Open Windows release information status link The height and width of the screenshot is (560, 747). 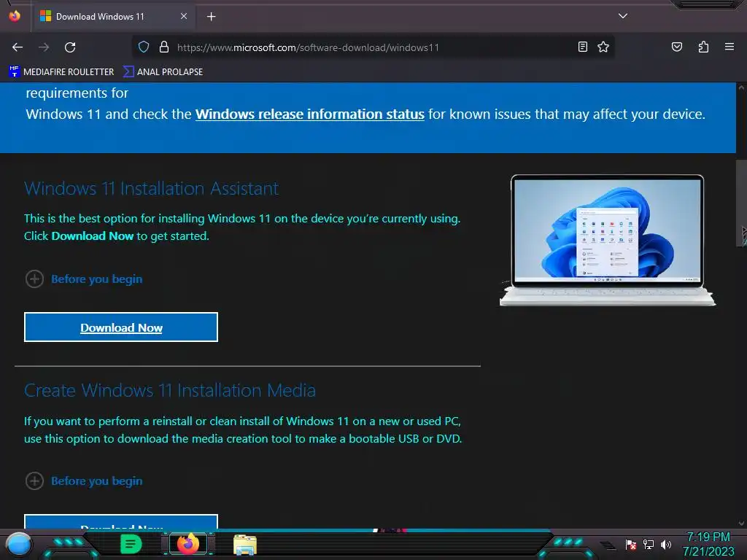tap(309, 114)
